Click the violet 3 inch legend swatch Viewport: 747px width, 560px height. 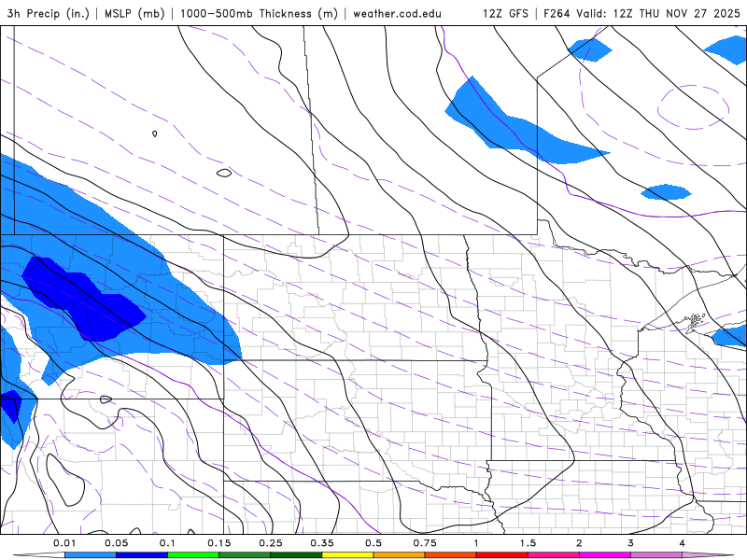tap(656, 555)
